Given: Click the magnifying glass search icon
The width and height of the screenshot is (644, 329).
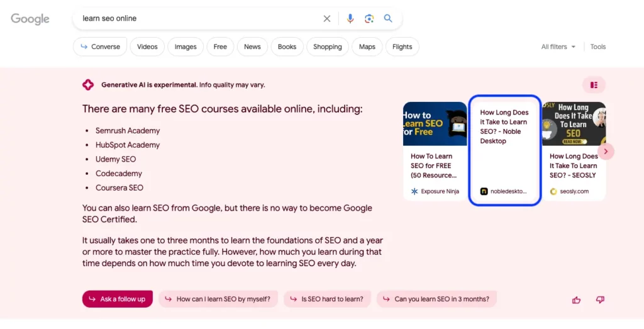Looking at the screenshot, I should click(388, 19).
